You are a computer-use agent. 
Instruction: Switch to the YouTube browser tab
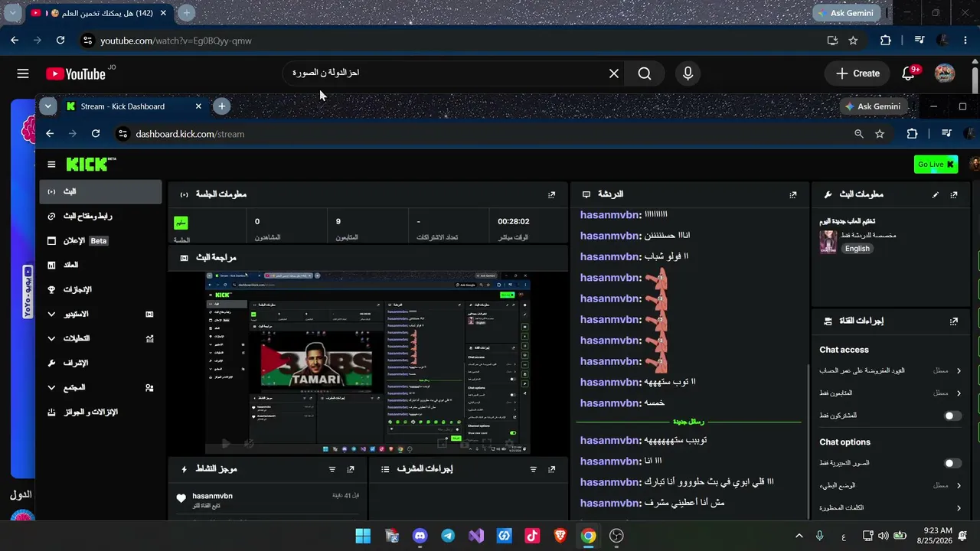(100, 13)
